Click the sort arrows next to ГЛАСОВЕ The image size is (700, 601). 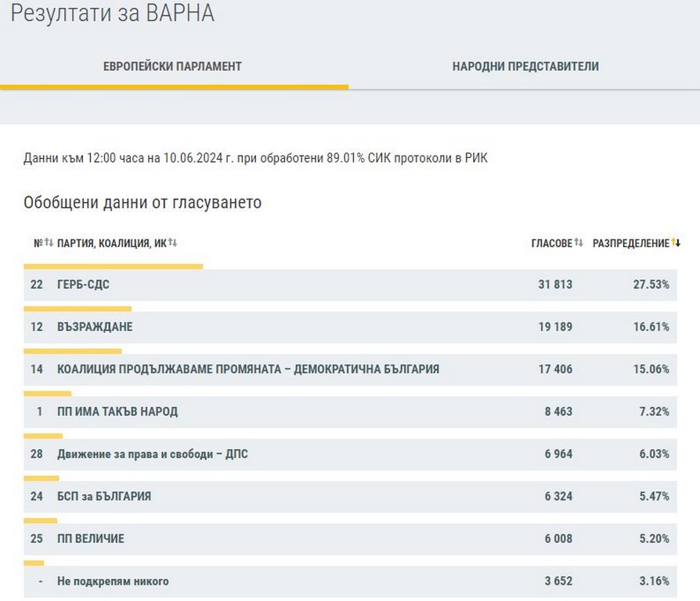tap(579, 243)
